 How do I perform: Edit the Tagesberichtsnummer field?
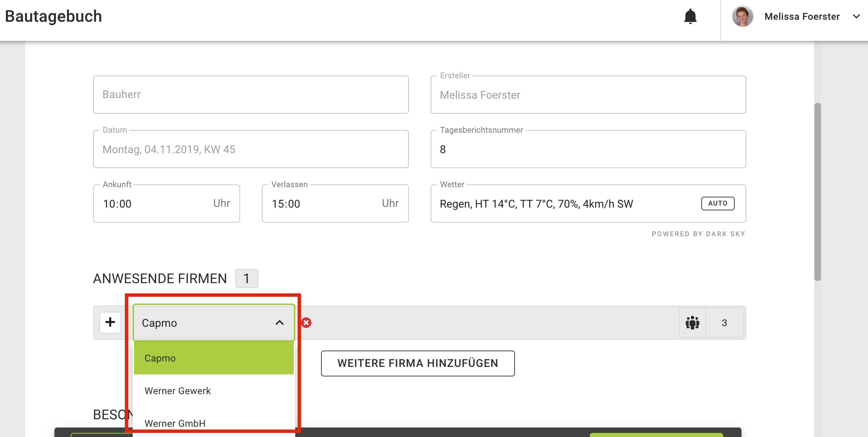588,149
